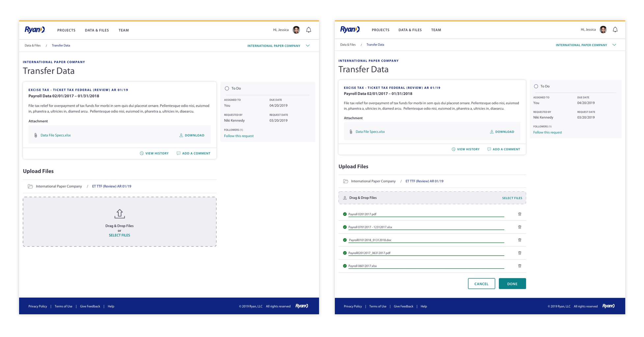The width and height of the screenshot is (644, 337).
Task: Click the Ryan logo in left screen header
Action: (35, 30)
